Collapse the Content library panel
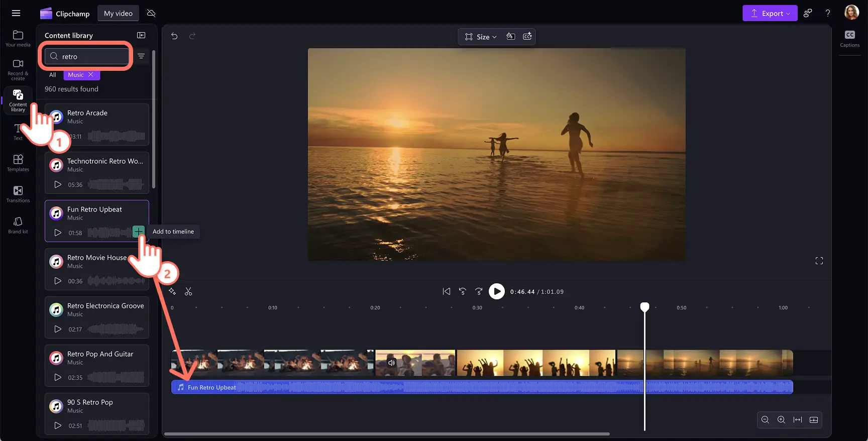Screen dimensions: 868x441 [x=141, y=35]
